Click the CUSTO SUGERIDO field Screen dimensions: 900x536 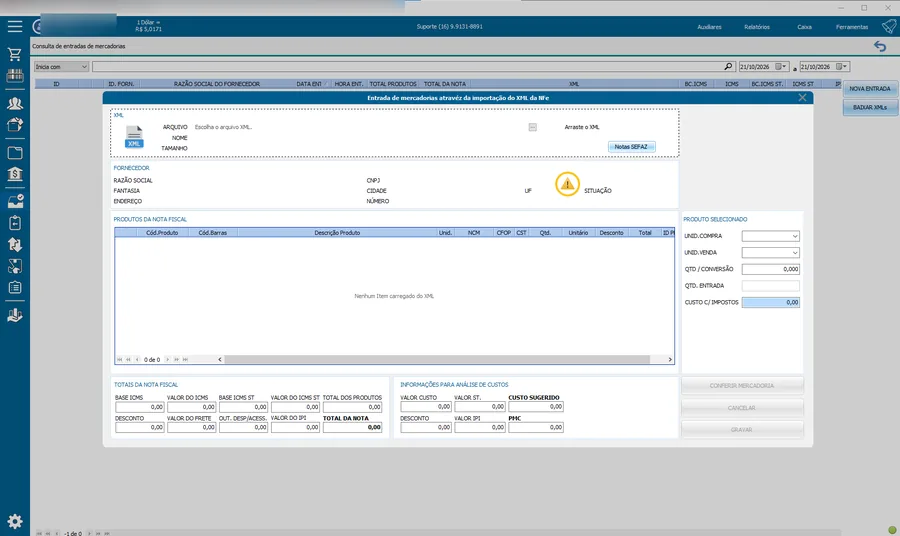coord(536,406)
